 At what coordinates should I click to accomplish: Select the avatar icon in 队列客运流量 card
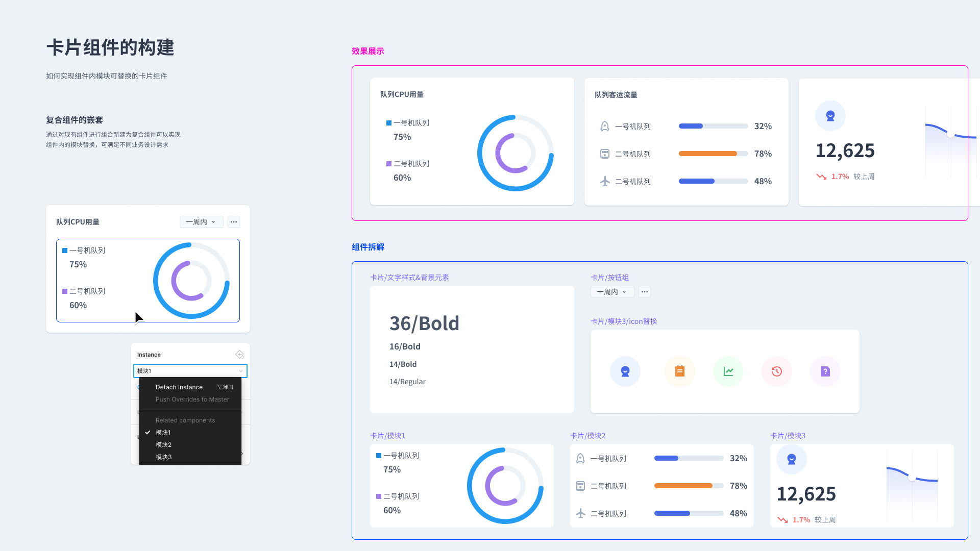pos(604,126)
